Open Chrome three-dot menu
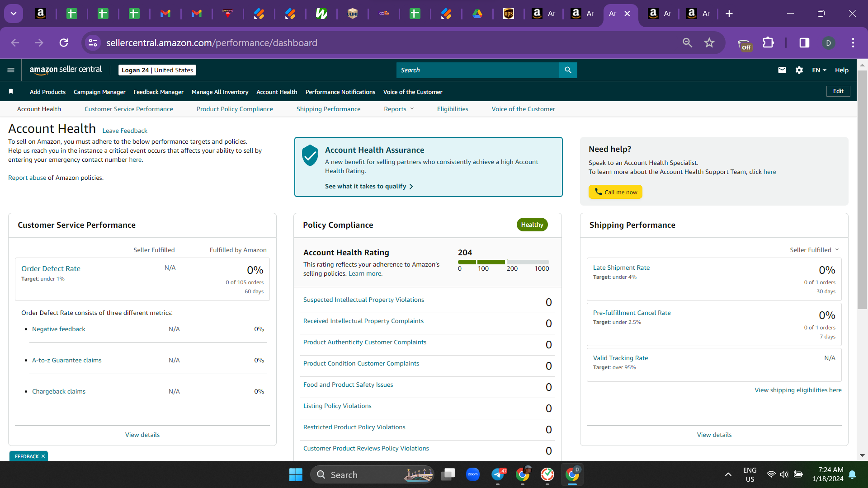Viewport: 868px width, 488px height. tap(853, 42)
